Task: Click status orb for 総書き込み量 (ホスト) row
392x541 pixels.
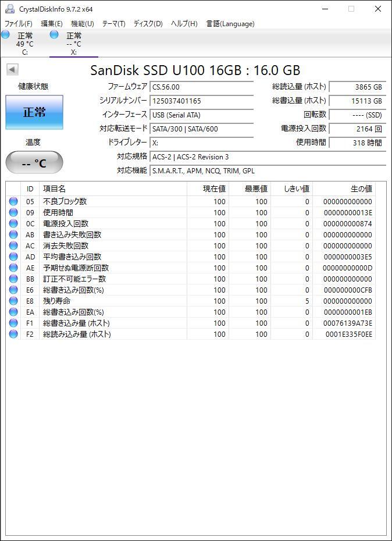Action: (x=13, y=323)
